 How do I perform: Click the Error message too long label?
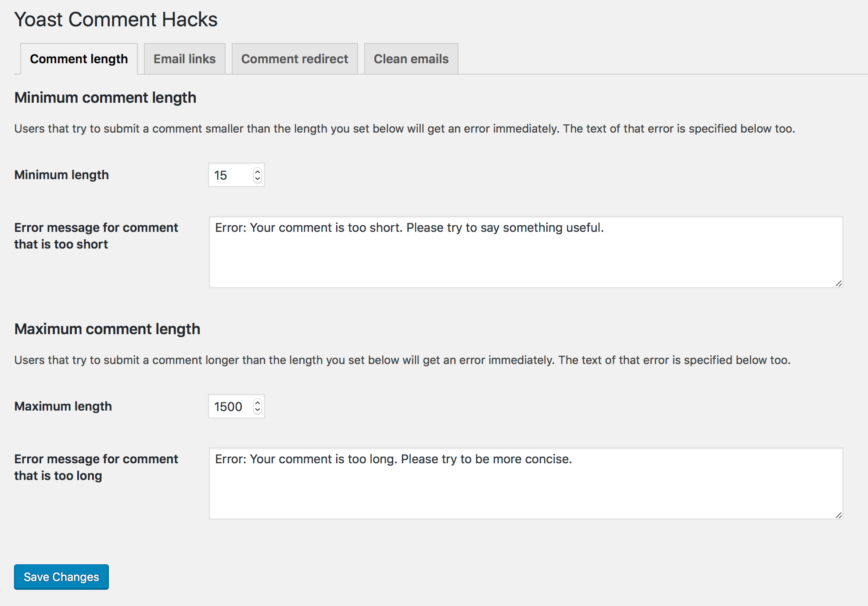(x=96, y=467)
